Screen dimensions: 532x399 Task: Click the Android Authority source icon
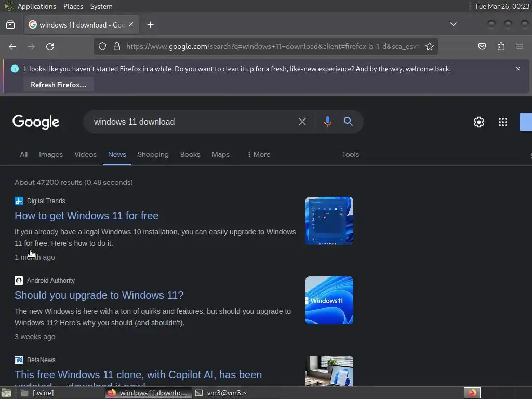pos(19,280)
